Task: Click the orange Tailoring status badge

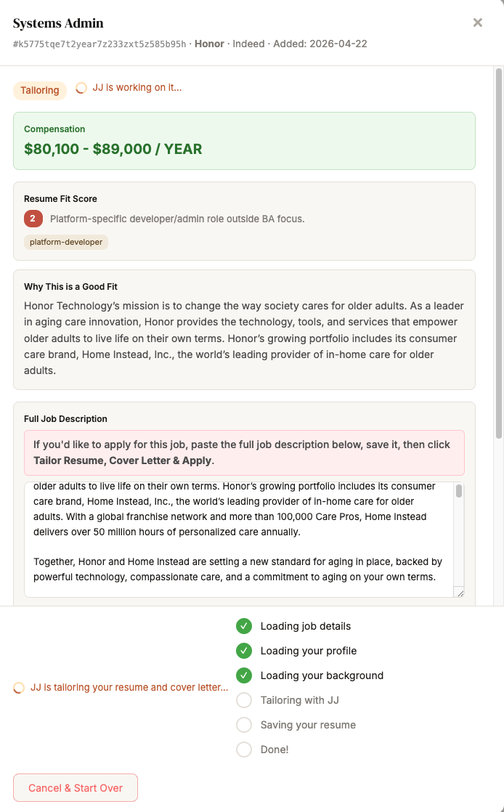Action: (x=39, y=90)
